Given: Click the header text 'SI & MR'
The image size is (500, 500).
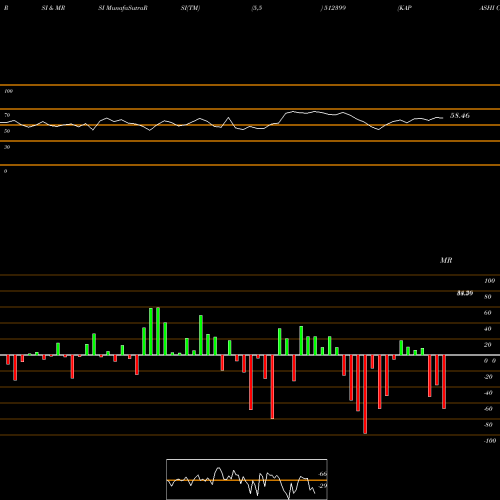Looking at the screenshot, I should (53, 8).
